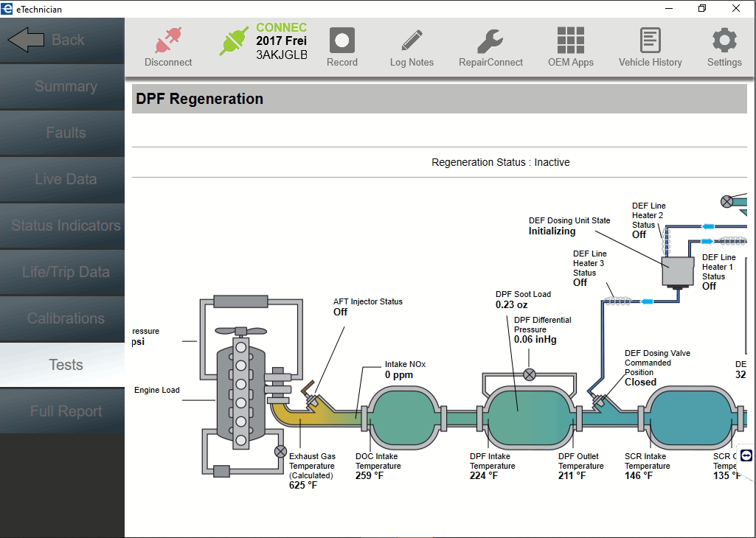Click the Disconnect plug icon
The image size is (756, 538).
(x=168, y=41)
